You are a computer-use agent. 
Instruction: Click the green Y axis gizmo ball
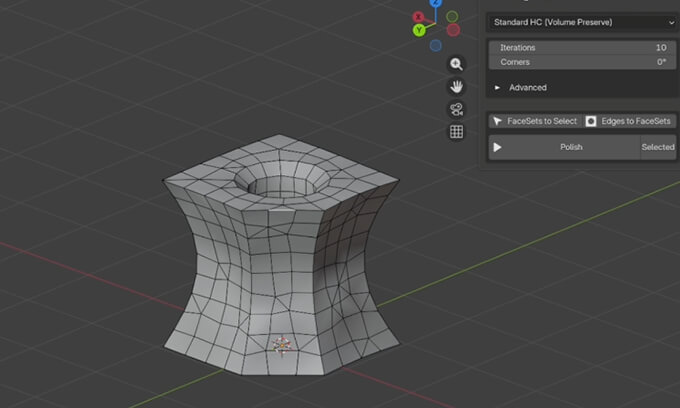pos(419,30)
